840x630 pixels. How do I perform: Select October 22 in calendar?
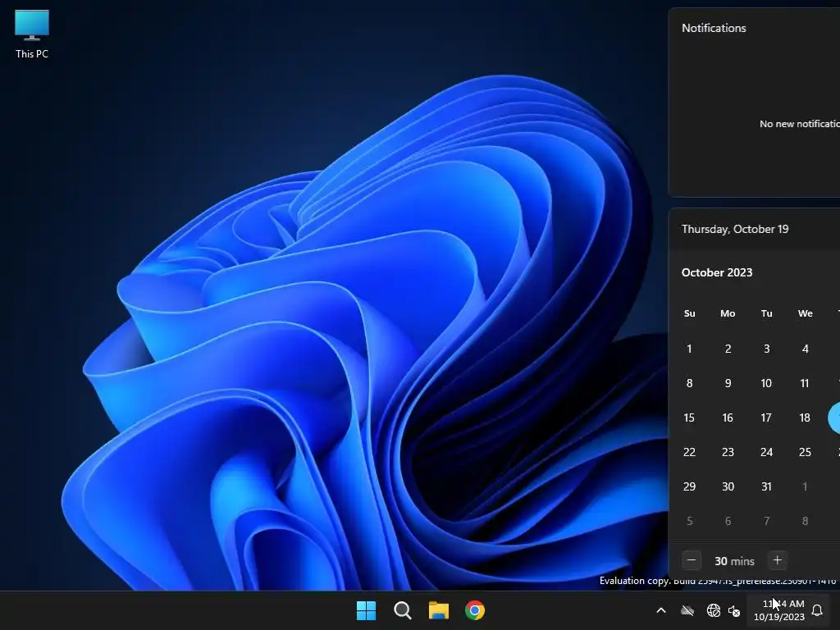pyautogui.click(x=689, y=452)
